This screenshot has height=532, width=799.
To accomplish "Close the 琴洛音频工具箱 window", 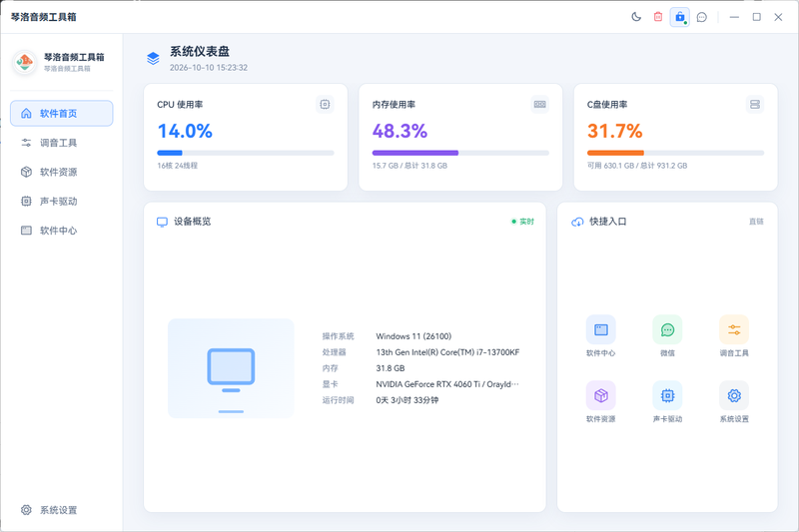I will click(778, 17).
